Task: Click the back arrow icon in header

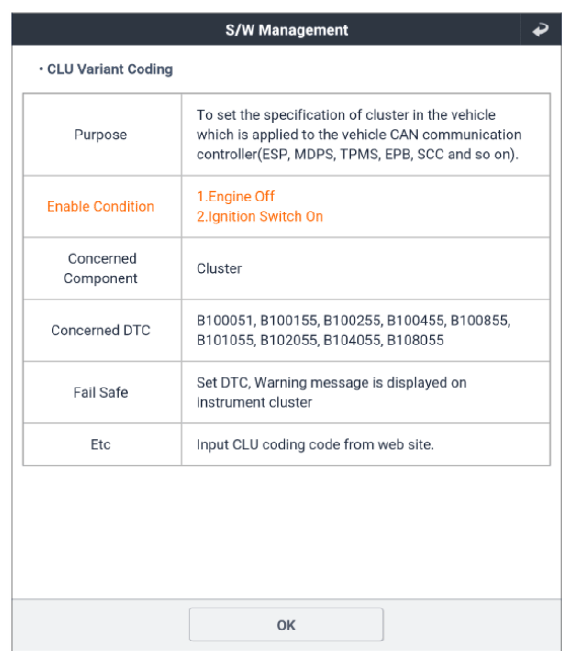Action: coord(540,29)
